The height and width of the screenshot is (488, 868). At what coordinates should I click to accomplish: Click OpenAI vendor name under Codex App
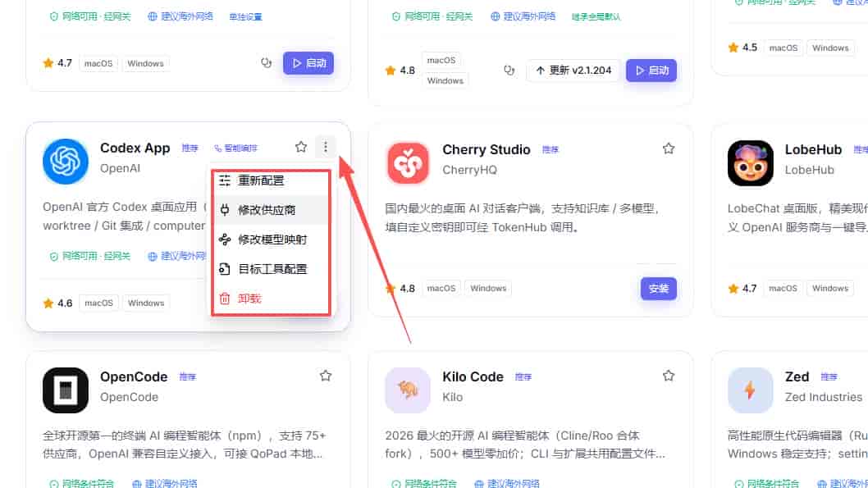pos(120,168)
